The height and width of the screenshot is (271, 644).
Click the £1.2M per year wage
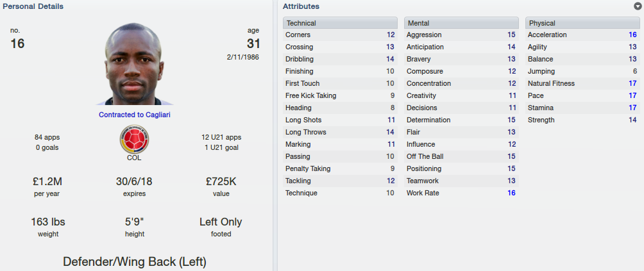(47, 181)
